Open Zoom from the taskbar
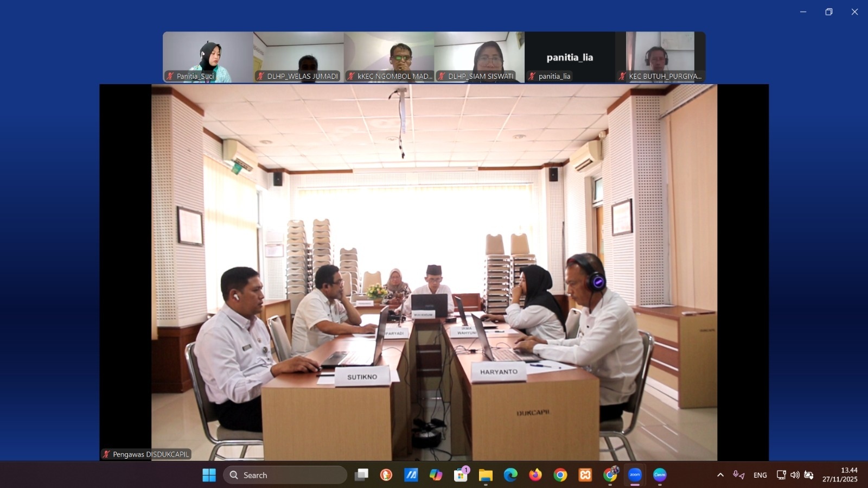This screenshot has width=868, height=488. pos(635,475)
